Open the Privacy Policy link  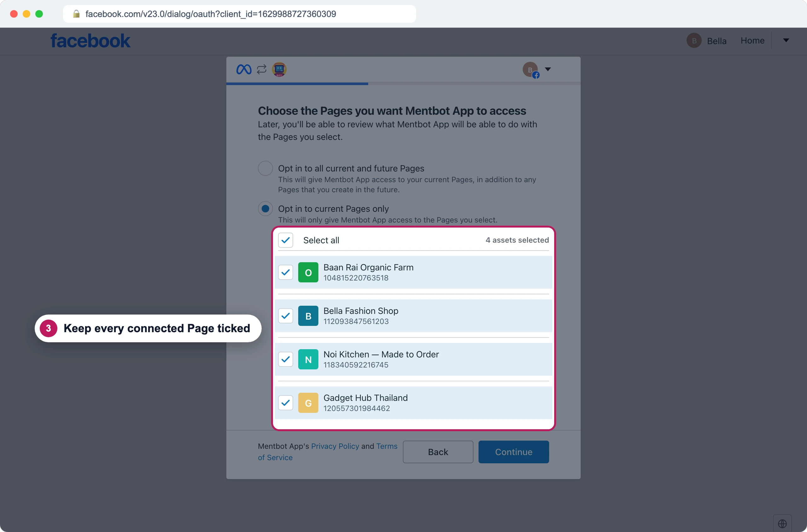pos(335,446)
